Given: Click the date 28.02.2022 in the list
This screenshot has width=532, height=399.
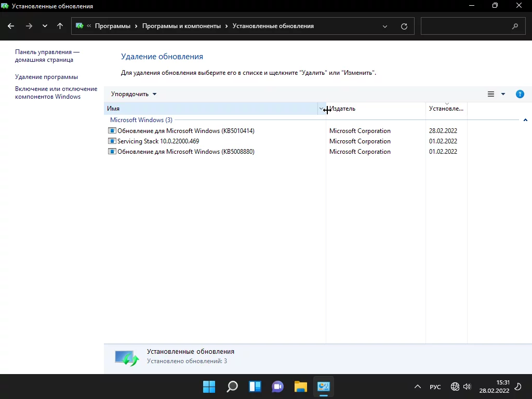Looking at the screenshot, I should tap(443, 131).
